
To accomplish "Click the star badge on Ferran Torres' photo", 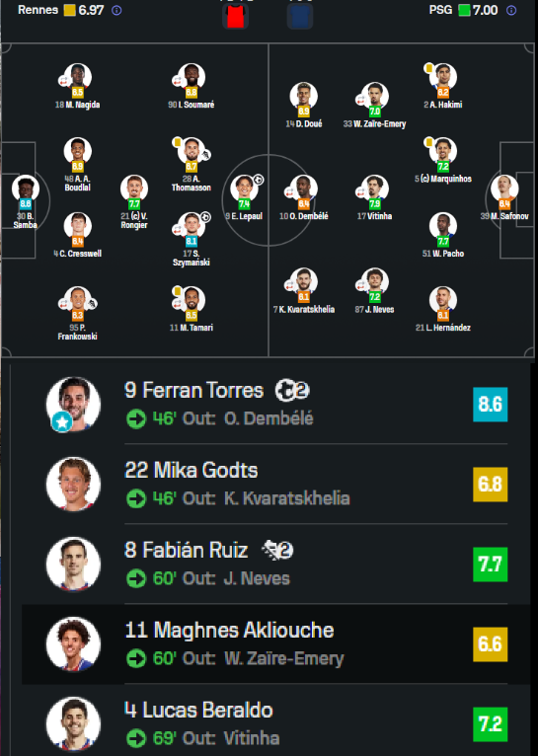I will click(x=62, y=422).
